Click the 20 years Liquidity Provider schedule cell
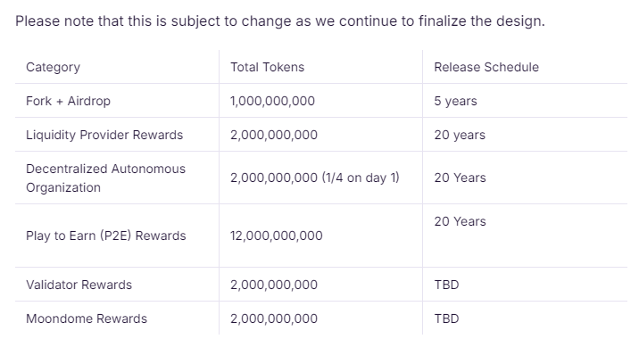This screenshot has width=639, height=364. pyautogui.click(x=460, y=135)
